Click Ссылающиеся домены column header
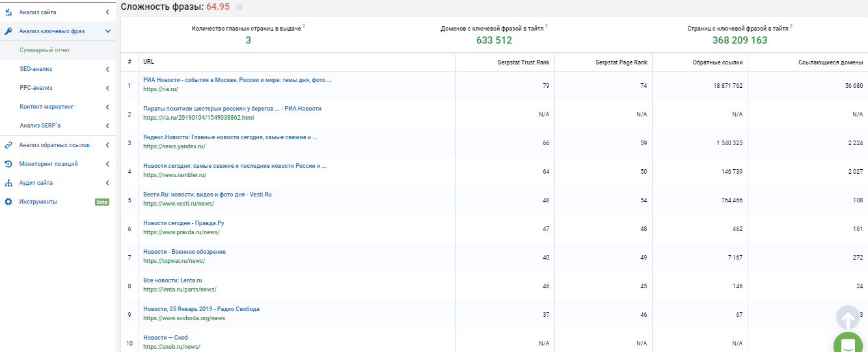 (x=831, y=62)
